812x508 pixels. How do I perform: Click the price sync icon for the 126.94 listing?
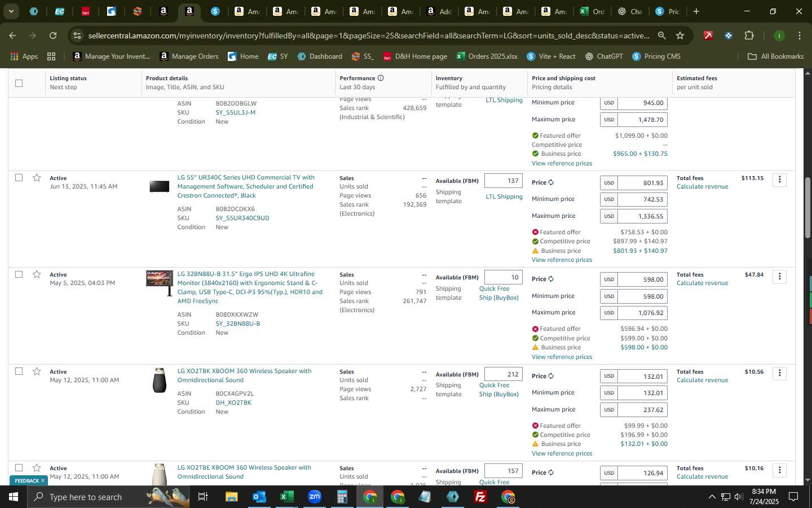tap(551, 472)
